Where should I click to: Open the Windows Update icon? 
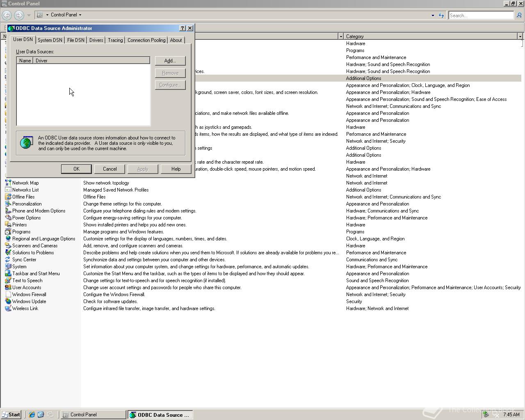8,301
